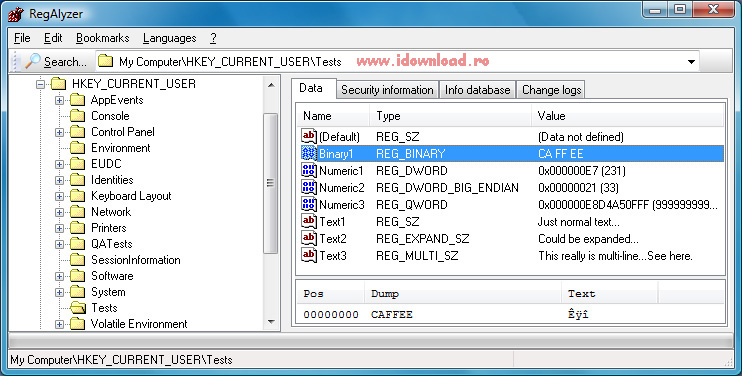Click the Text2 string icon
The height and width of the screenshot is (376, 742).
click(309, 238)
